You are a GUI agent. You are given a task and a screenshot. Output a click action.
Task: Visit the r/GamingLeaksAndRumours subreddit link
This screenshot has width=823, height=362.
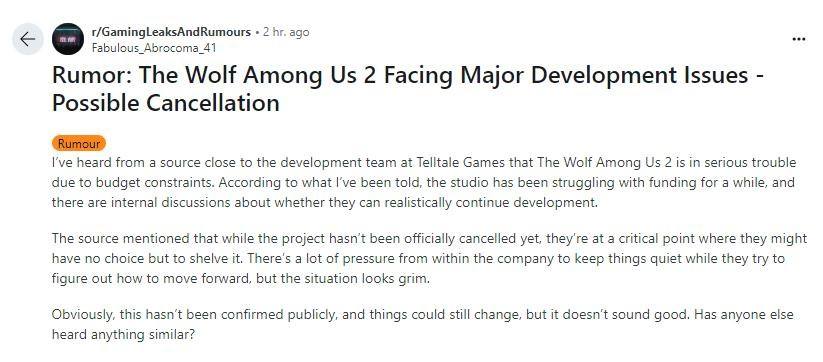(171, 32)
